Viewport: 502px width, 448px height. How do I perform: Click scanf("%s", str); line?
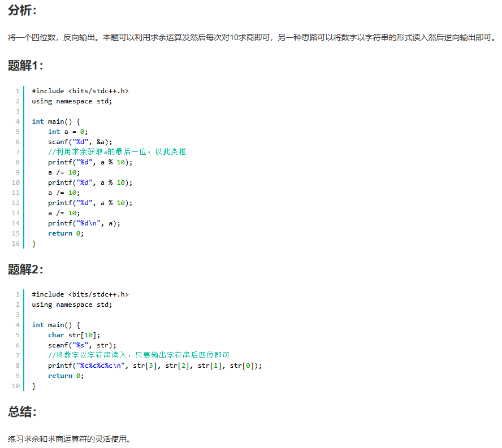(82, 345)
